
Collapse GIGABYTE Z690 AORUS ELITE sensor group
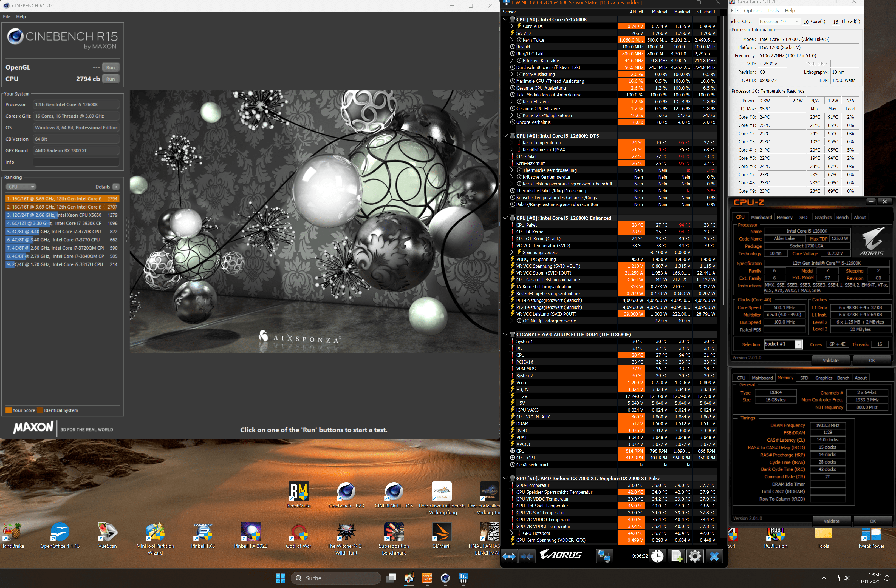505,335
